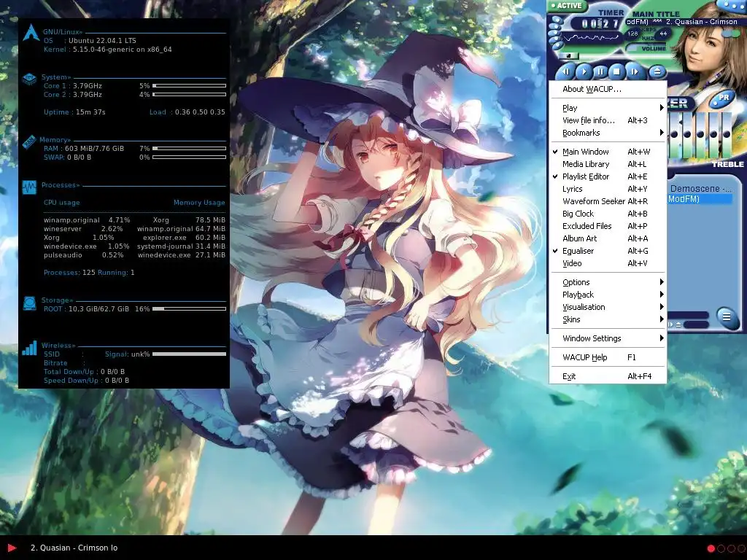747x560 pixels.
Task: Enable the Lyrics window
Action: coord(608,189)
